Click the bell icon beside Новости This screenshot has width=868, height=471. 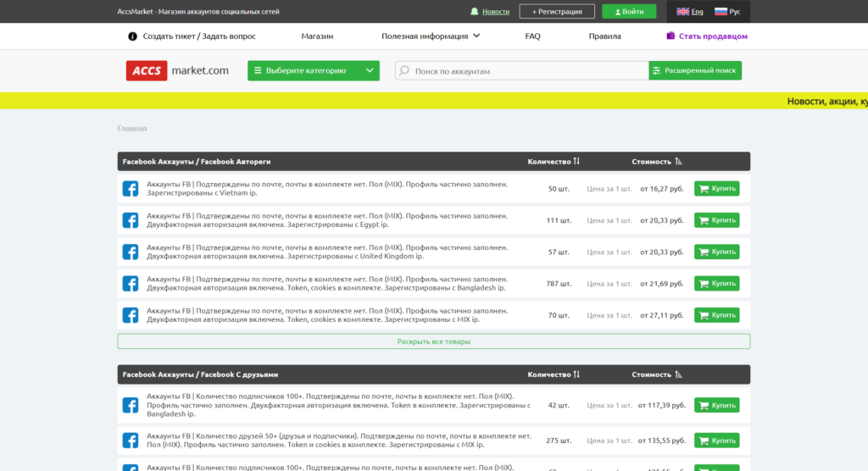475,12
